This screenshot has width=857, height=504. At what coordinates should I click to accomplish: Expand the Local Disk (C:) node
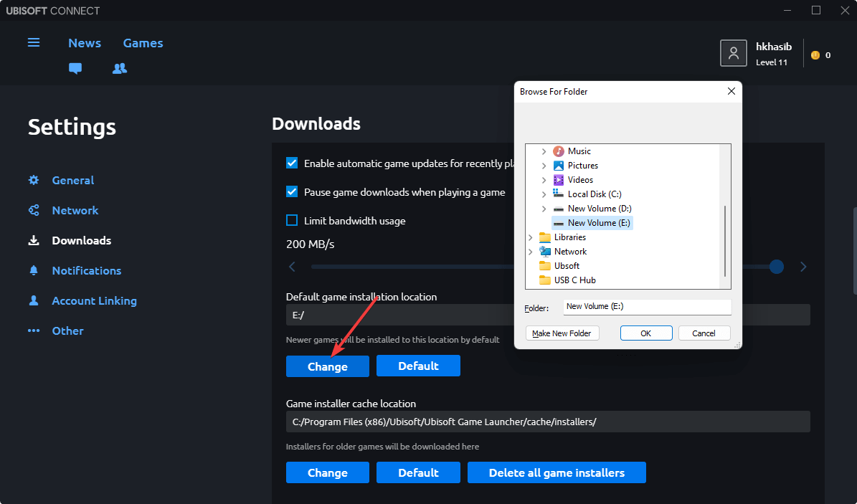pyautogui.click(x=544, y=194)
